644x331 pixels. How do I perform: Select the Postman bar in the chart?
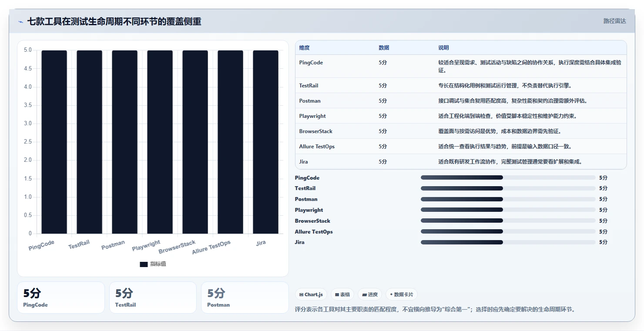click(x=125, y=142)
